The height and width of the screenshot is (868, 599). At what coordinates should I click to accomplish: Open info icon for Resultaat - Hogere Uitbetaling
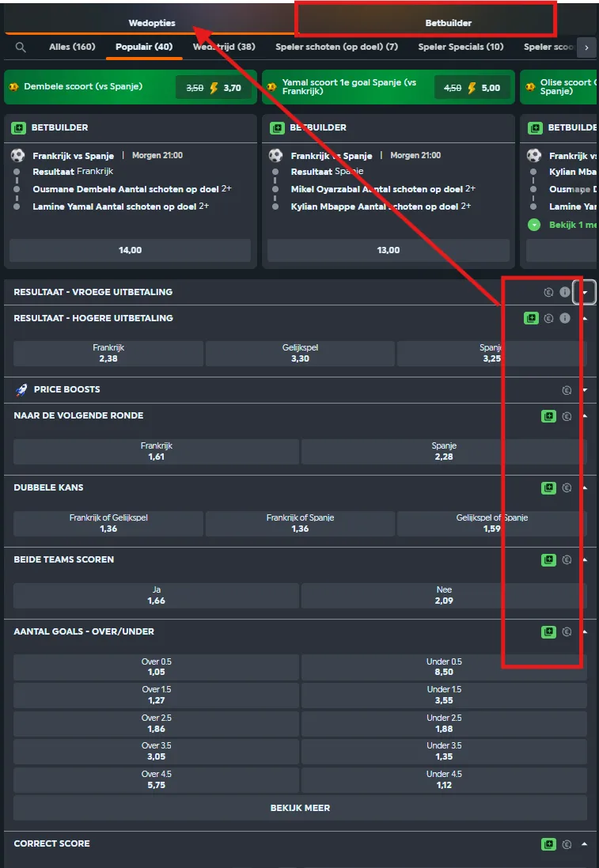pyautogui.click(x=565, y=318)
